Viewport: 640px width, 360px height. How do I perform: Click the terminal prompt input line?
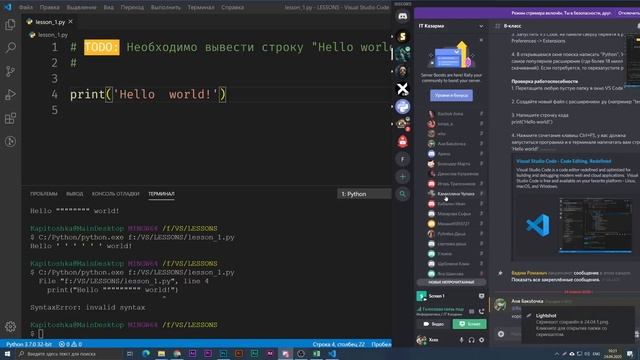tap(41, 334)
